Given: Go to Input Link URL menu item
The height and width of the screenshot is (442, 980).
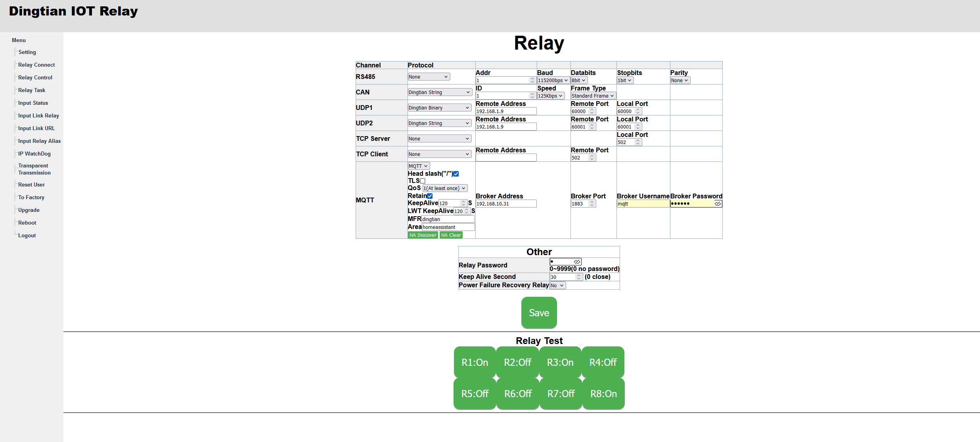Looking at the screenshot, I should (36, 128).
